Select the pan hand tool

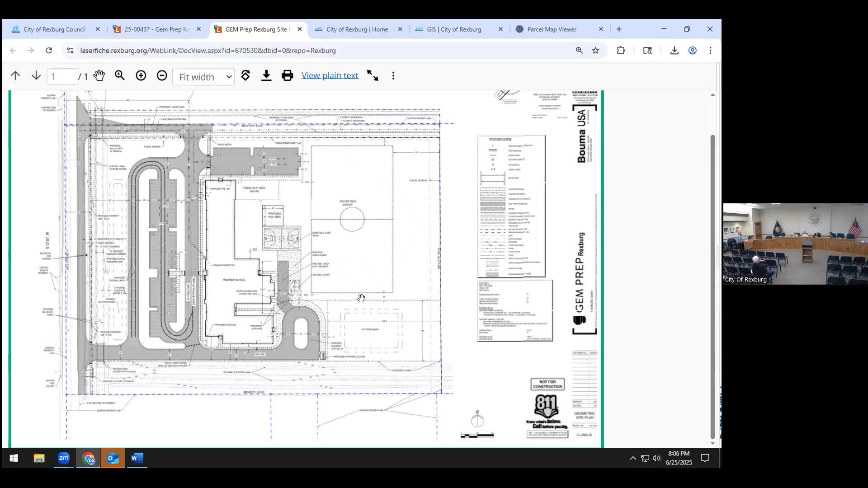[99, 75]
